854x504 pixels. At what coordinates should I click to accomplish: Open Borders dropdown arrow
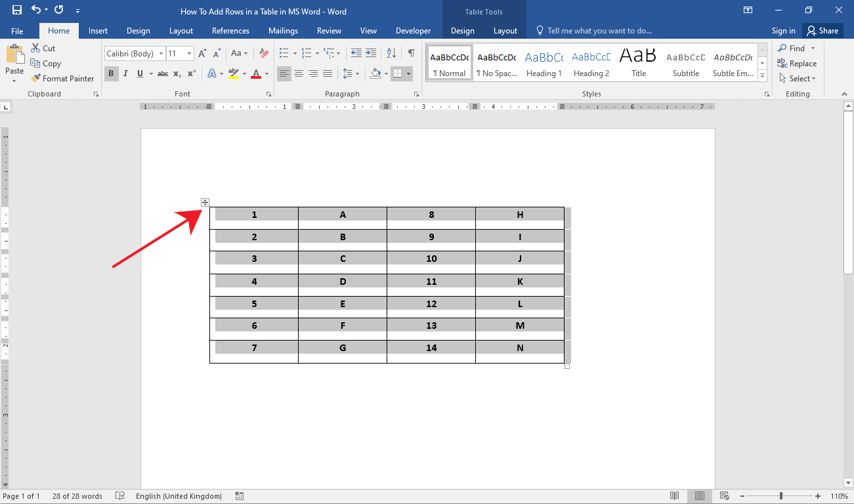[409, 73]
